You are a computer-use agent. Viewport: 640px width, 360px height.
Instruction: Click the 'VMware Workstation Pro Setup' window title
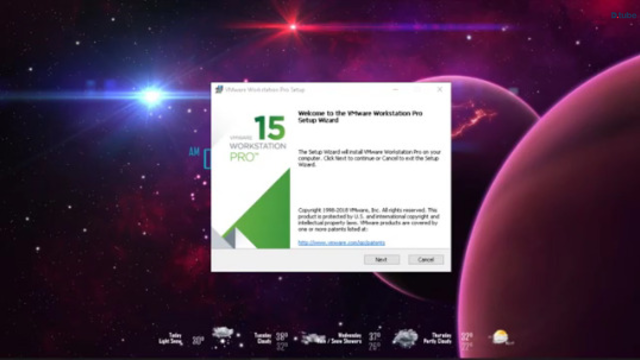coord(265,89)
